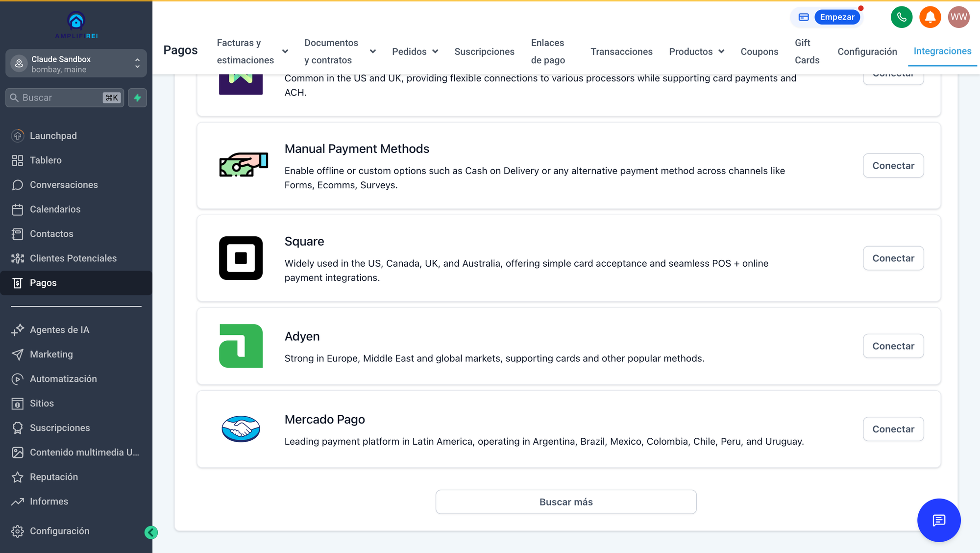This screenshot has width=980, height=553.
Task: Open Contenido multimedia in the sidebar
Action: (x=84, y=452)
